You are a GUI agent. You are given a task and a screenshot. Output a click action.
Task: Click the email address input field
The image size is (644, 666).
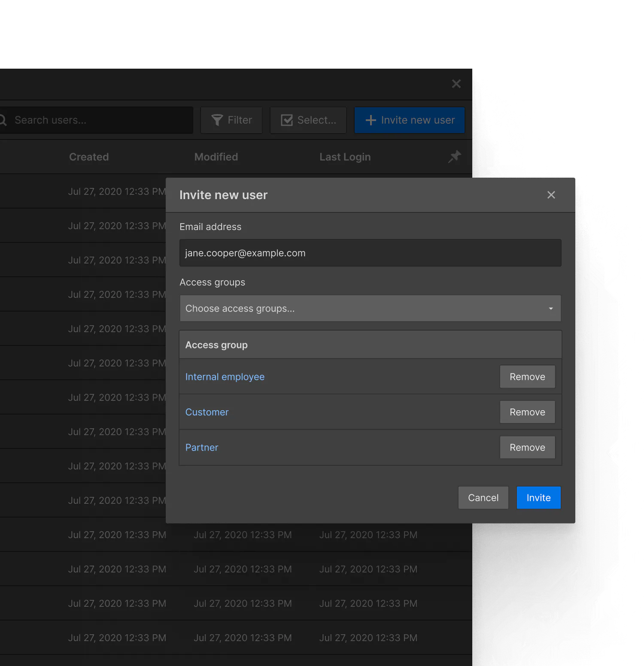pos(370,253)
